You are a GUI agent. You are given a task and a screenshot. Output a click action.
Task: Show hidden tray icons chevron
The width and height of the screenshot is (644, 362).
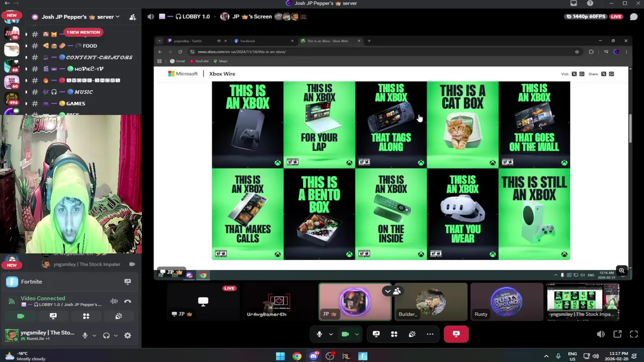pos(546,356)
